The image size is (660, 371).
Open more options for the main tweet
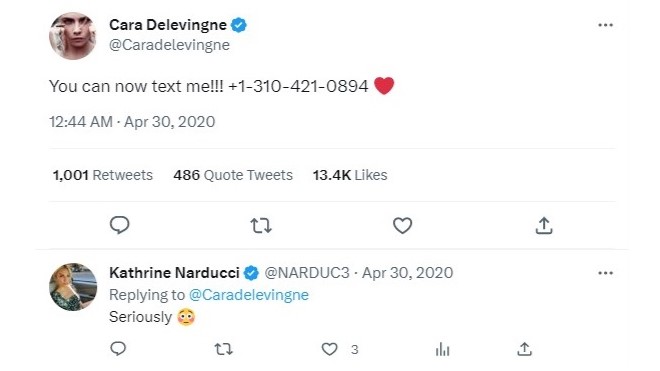click(605, 25)
